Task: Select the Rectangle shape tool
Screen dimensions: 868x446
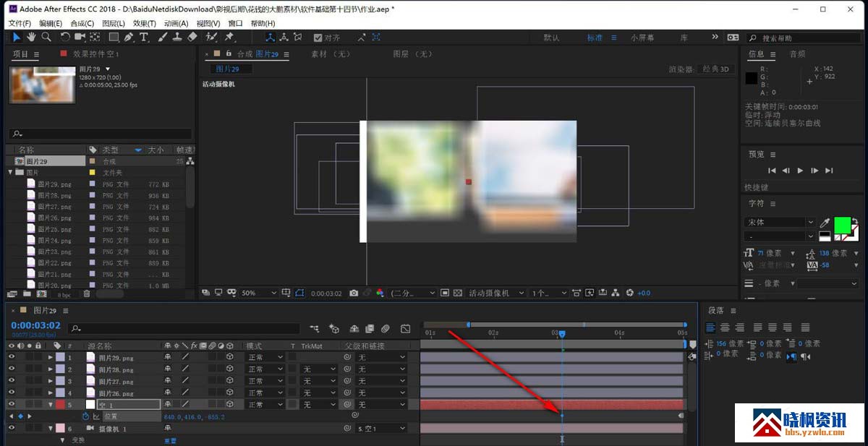Action: pyautogui.click(x=114, y=38)
